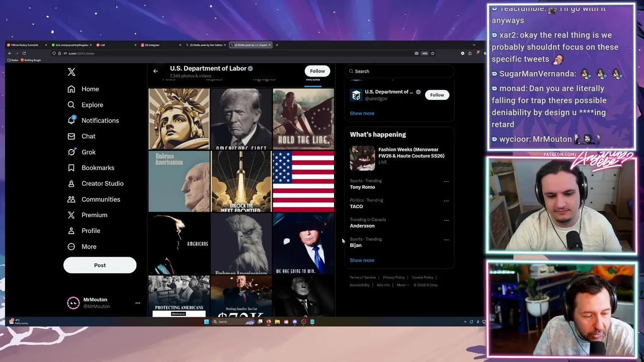Expand More footer links dropdown

pyautogui.click(x=403, y=285)
